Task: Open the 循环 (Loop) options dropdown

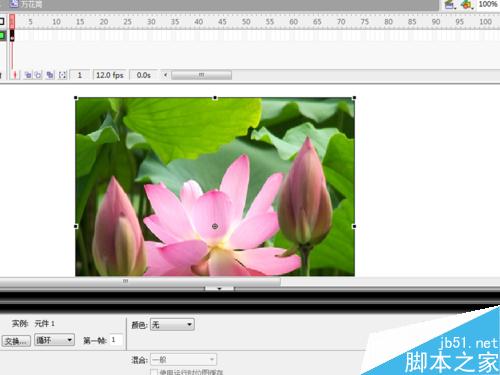Action: [55, 340]
